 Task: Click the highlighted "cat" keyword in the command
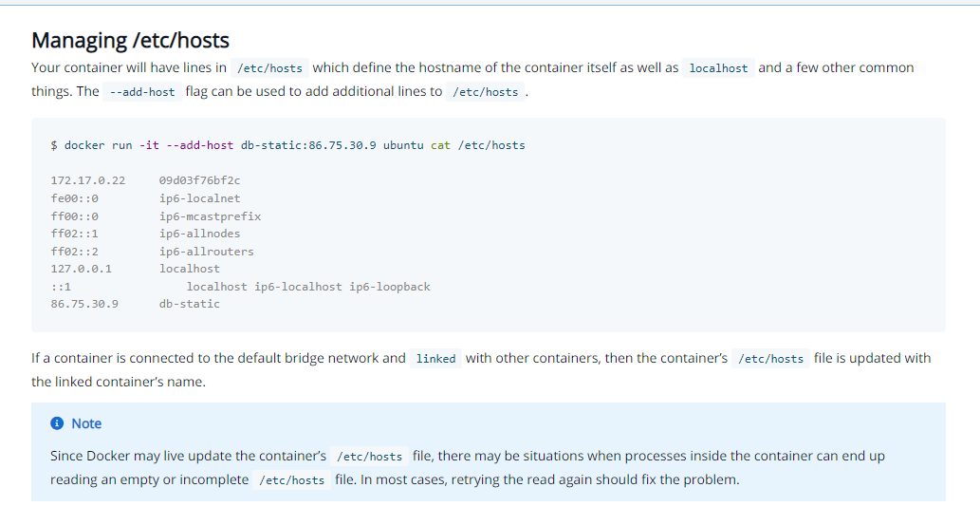click(440, 145)
